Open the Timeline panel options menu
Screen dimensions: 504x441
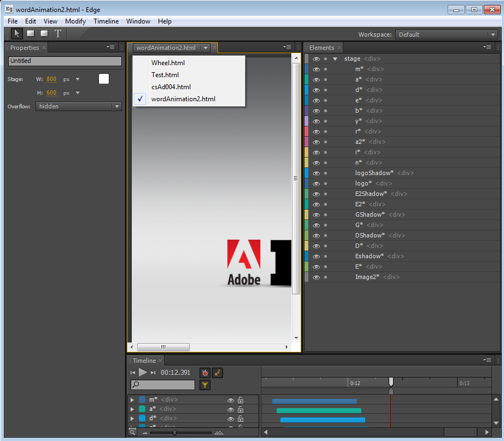(487, 359)
